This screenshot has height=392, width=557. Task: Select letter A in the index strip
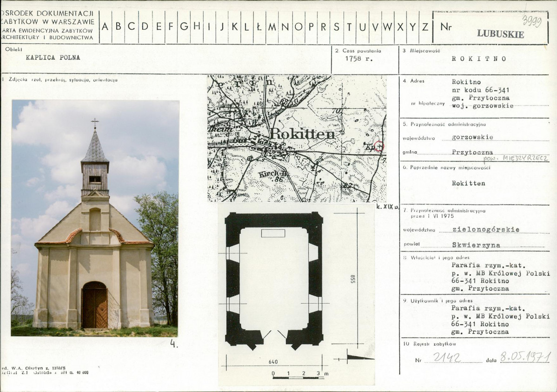105,27
